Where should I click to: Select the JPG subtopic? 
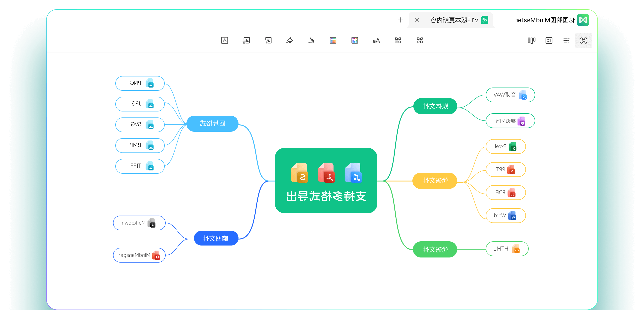point(140,104)
